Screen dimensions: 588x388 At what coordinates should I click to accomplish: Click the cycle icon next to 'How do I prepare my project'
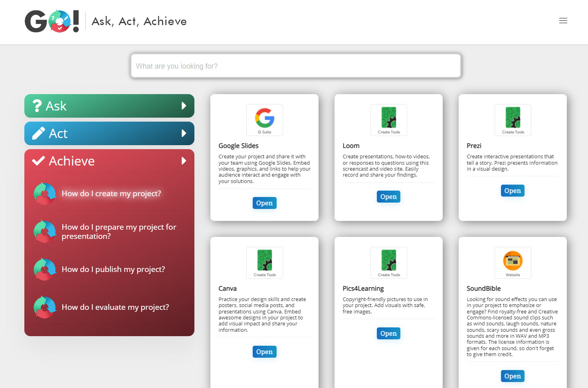point(45,231)
